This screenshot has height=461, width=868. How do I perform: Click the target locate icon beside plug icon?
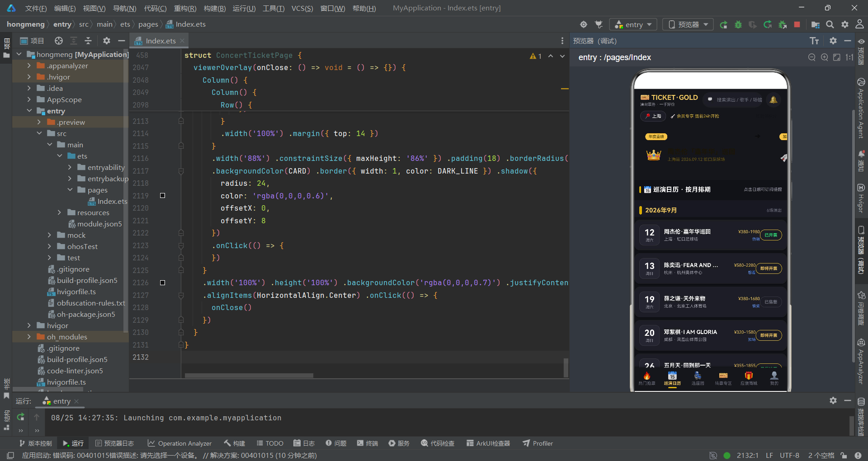tap(584, 24)
